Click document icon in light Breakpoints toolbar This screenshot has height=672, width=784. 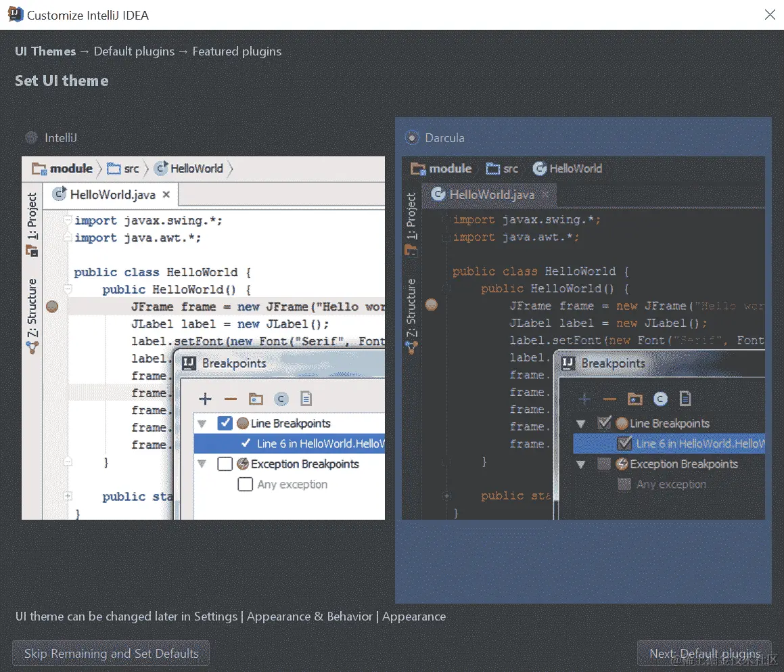click(x=306, y=399)
